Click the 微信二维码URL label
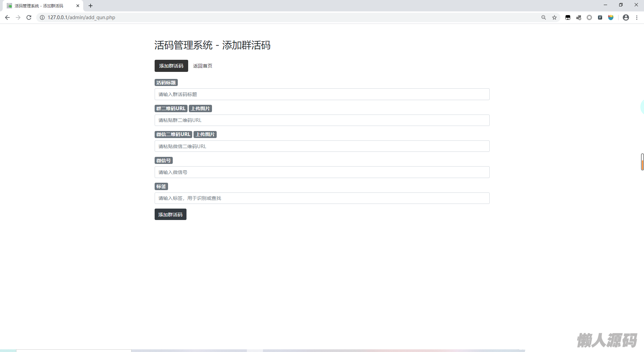The image size is (644, 352). [x=173, y=134]
